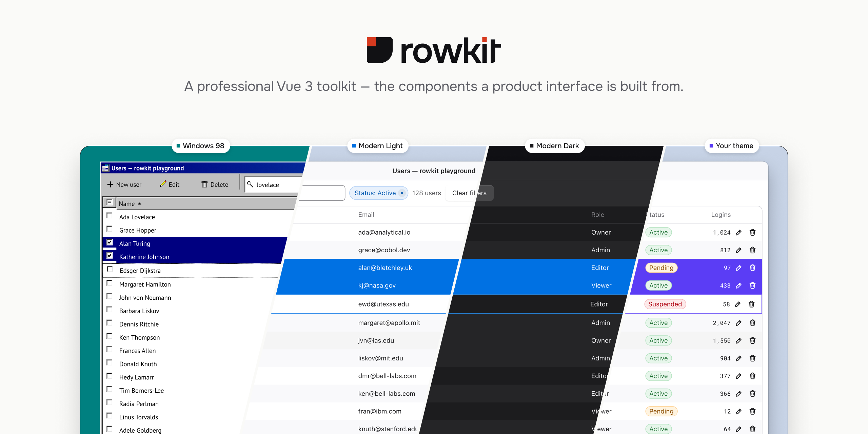
Task: Edit the Pending row with 12 logins
Action: (x=738, y=412)
